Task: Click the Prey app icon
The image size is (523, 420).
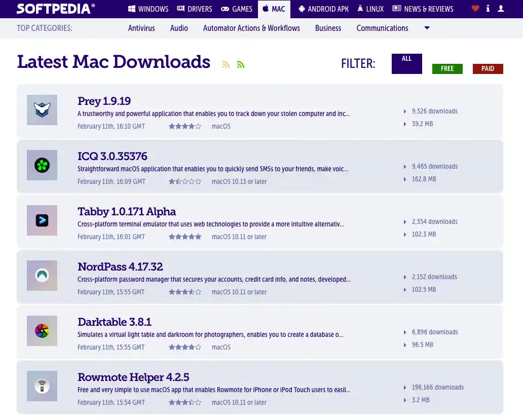Action: coord(42,110)
